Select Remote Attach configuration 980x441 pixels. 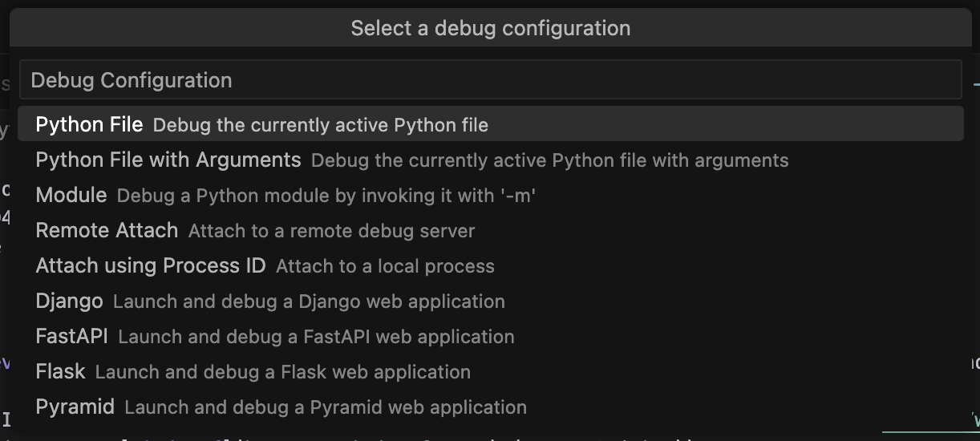(490, 230)
